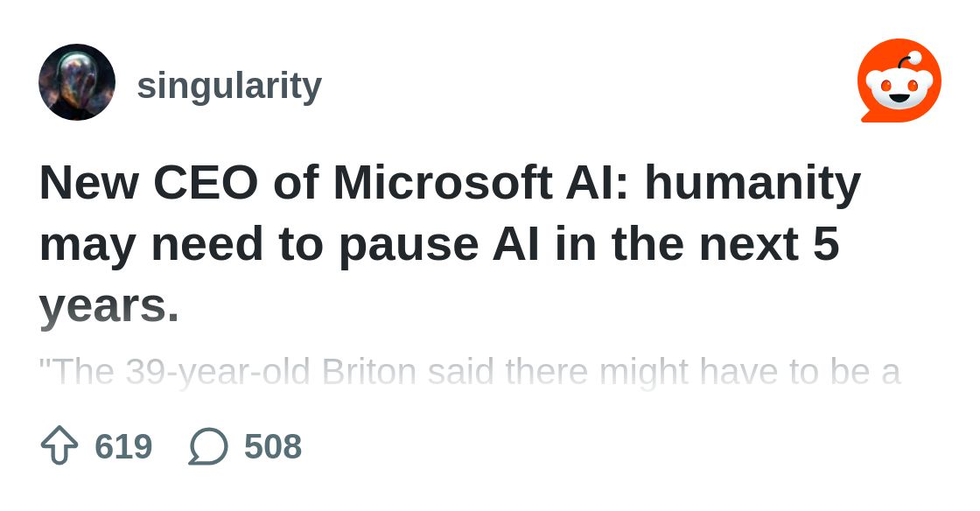980x511 pixels.
Task: Open the post titled New CEO of Microsoft AI
Action: (x=450, y=244)
